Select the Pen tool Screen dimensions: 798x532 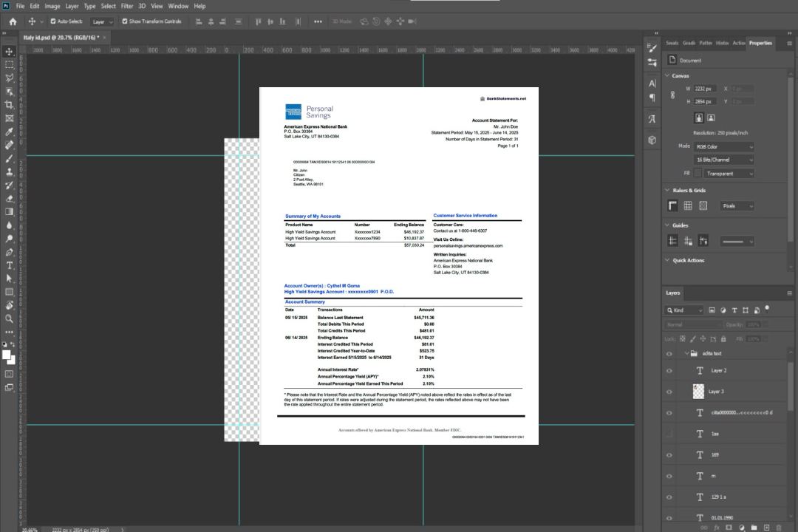coord(9,252)
